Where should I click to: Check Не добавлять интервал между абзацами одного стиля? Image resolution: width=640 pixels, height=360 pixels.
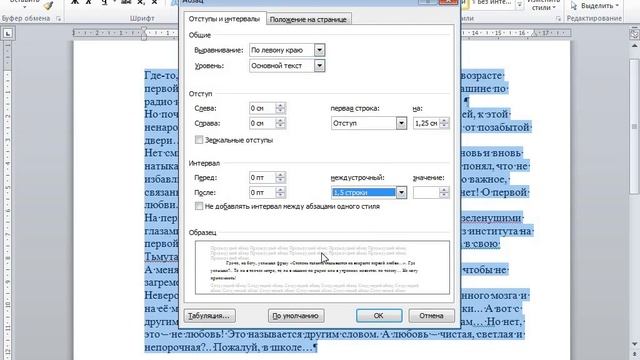coord(199,206)
